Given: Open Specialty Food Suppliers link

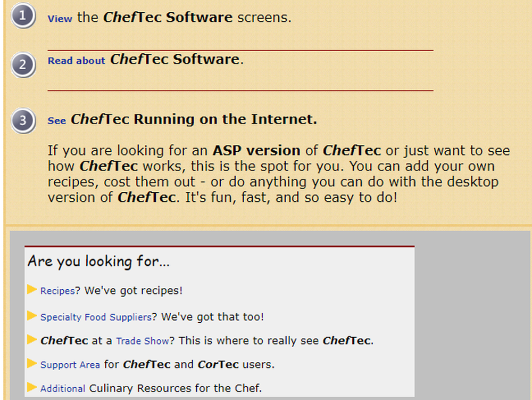Looking at the screenshot, I should tap(96, 317).
